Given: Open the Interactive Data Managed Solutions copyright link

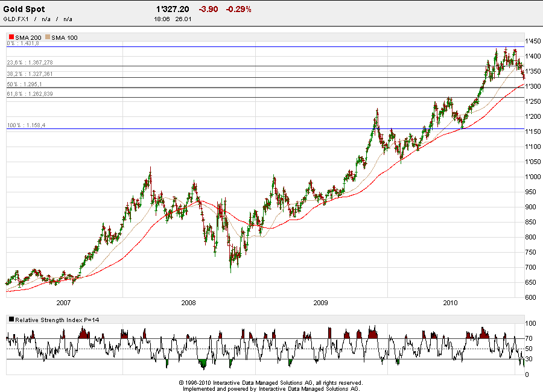Looking at the screenshot, I should tap(270, 382).
